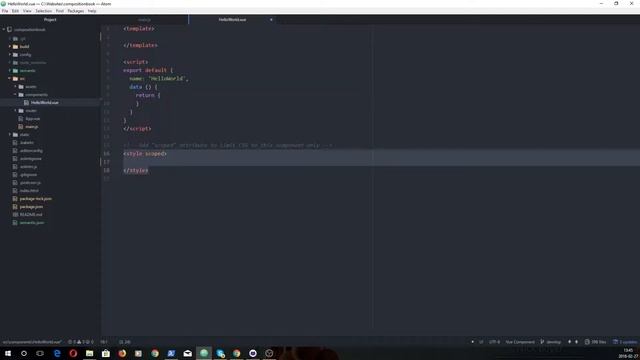
Task: Collapse the compositionbook root folder
Action: click(4, 29)
